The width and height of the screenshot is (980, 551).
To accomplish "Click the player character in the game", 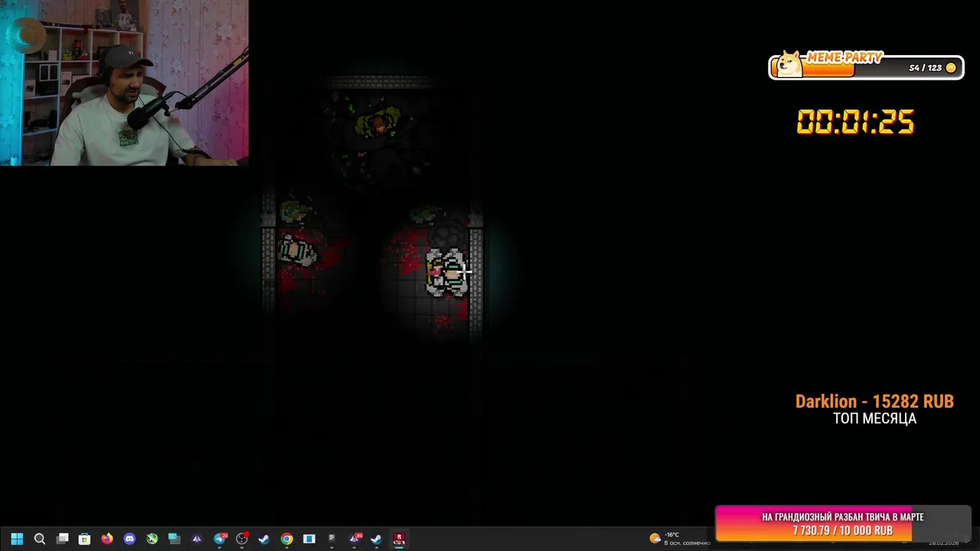I will [447, 272].
